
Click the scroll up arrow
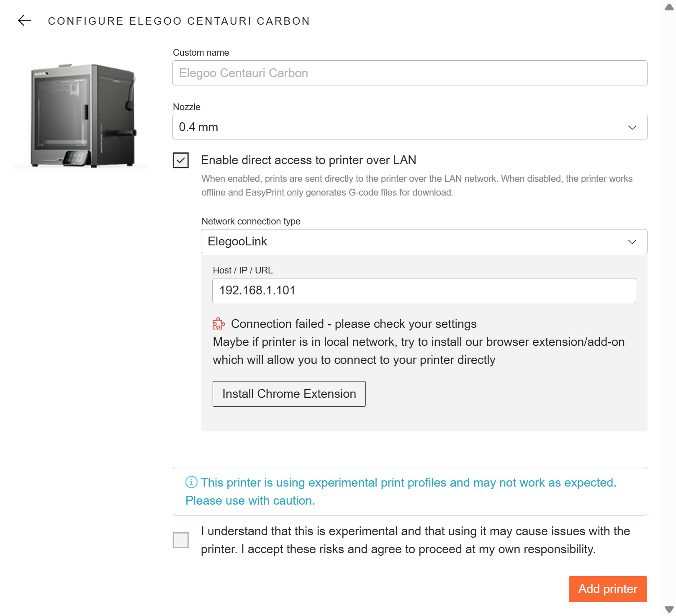pyautogui.click(x=669, y=7)
